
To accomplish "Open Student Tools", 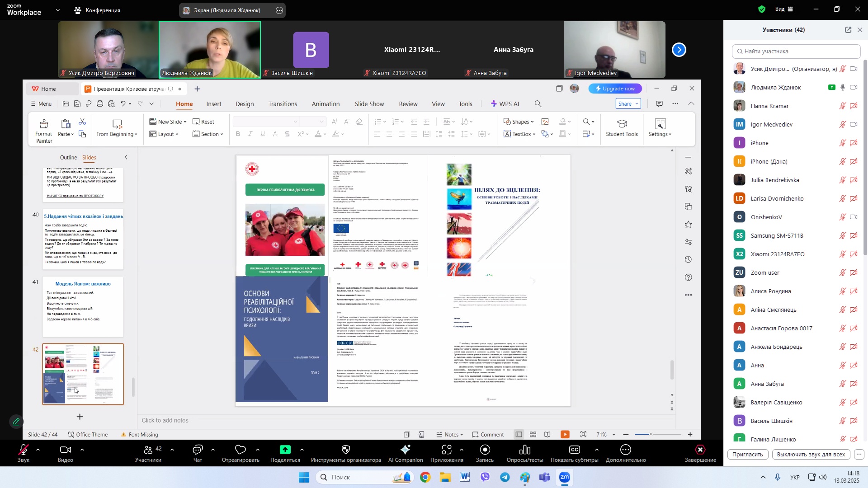I will (x=622, y=128).
